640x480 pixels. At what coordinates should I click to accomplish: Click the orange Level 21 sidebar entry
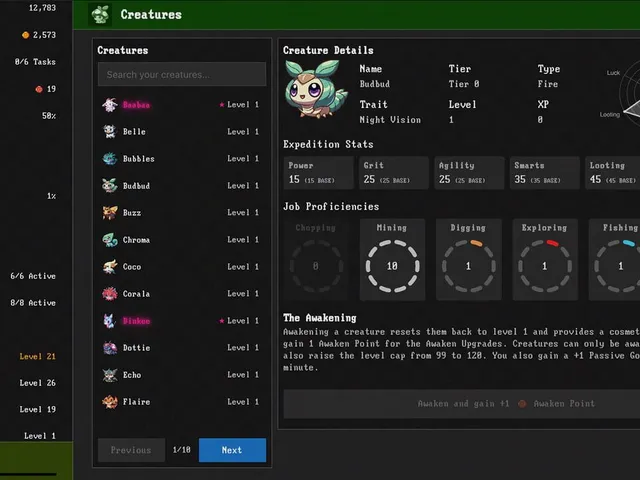pos(38,357)
